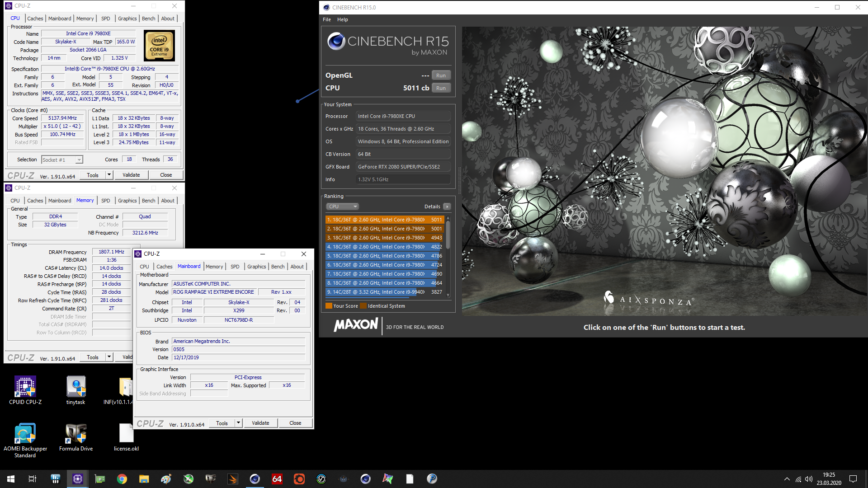This screenshot has width=868, height=488.
Task: Switch to Mainboard tab in top CPU-Z
Action: coord(60,19)
